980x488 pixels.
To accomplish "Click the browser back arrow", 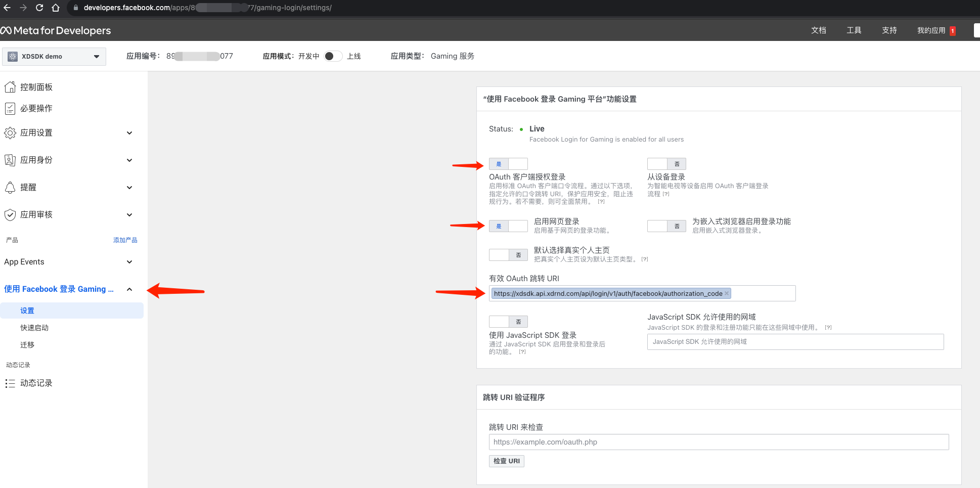I will 7,8.
